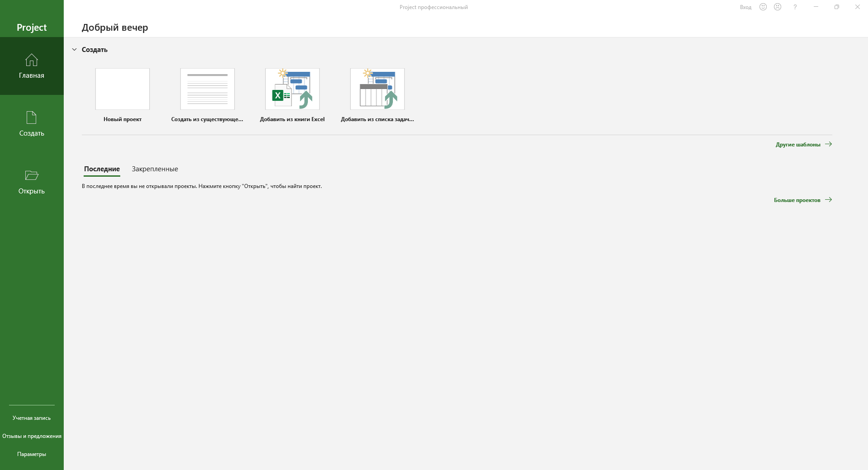
Task: Restore down the Project window
Action: point(837,7)
